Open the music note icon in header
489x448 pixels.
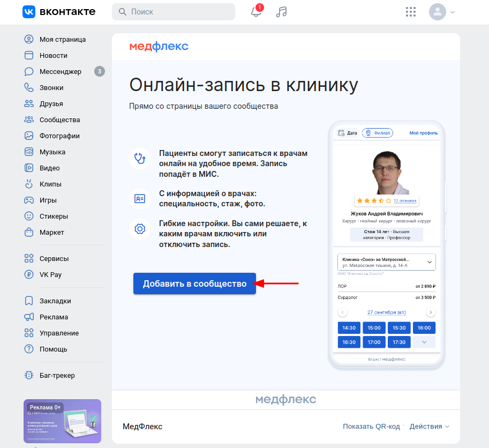point(281,12)
